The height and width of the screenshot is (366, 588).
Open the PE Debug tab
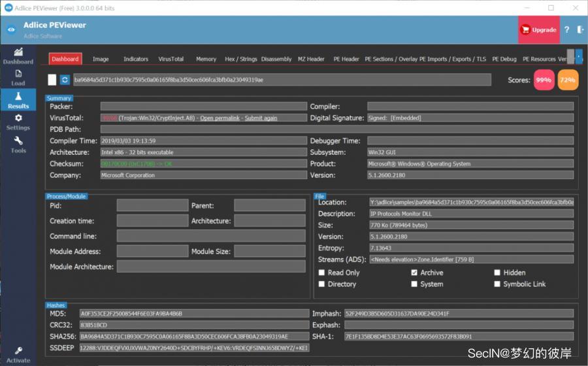[x=504, y=59]
